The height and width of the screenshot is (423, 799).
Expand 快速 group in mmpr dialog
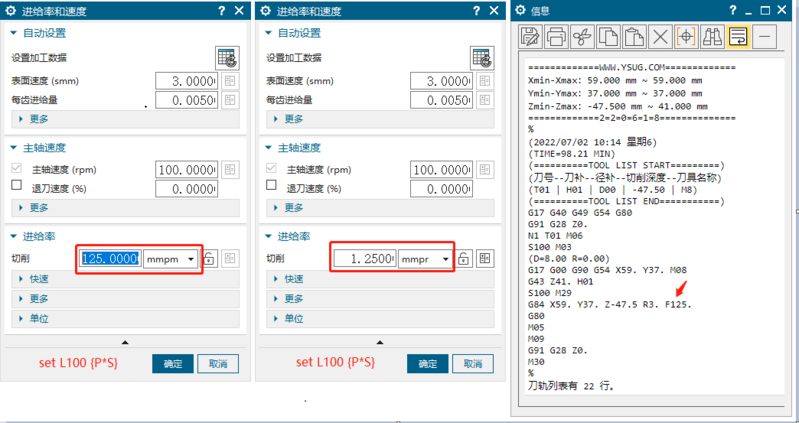coord(380,279)
